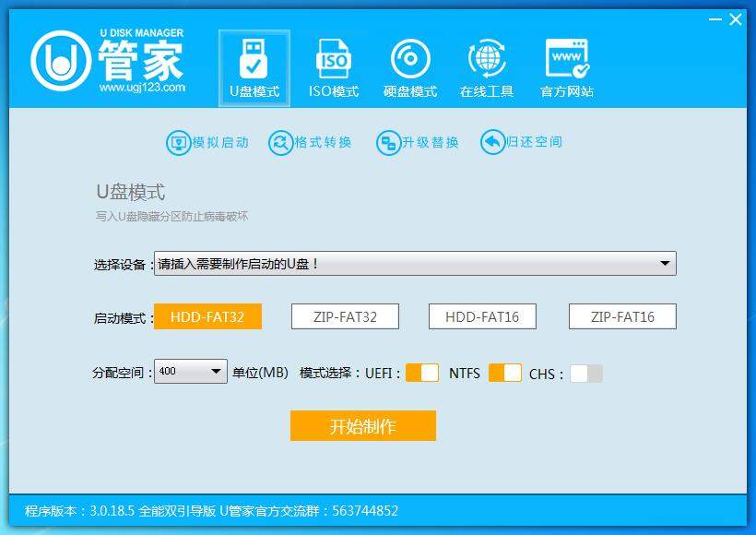The width and height of the screenshot is (756, 535).
Task: Switch to 硬盘模式 (hard disk mode)
Action: point(409,66)
